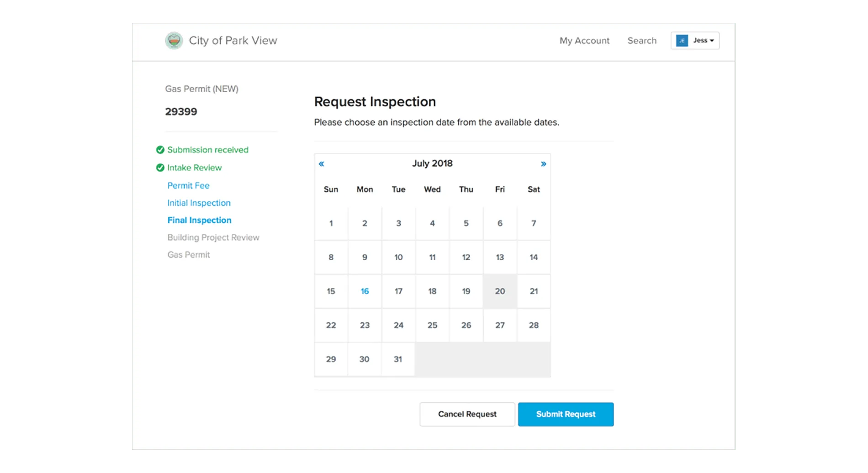Screen dimensions: 868x473
Task: Click the City of Park View logo
Action: click(x=174, y=41)
